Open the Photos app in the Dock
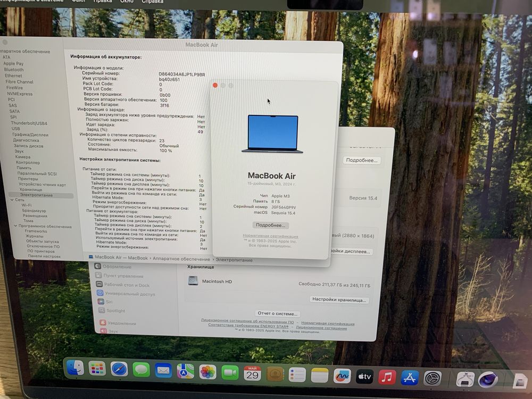This screenshot has height=399, width=532. pyautogui.click(x=207, y=372)
